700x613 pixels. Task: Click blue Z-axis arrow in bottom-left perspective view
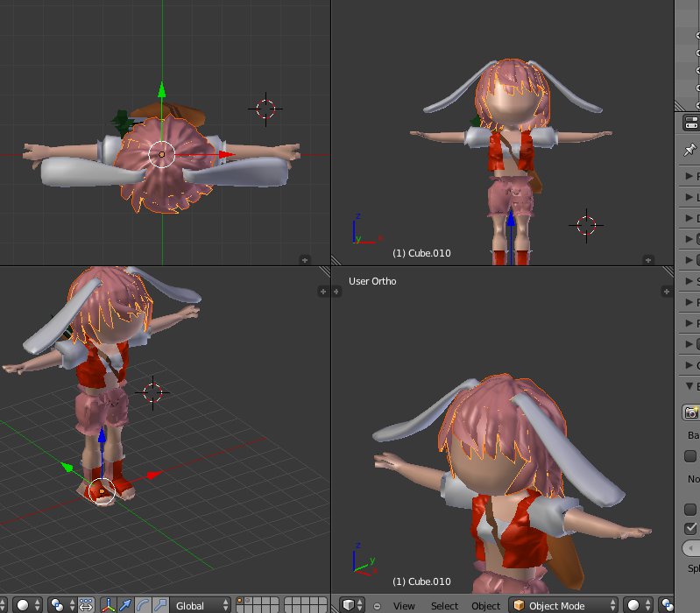(x=102, y=434)
